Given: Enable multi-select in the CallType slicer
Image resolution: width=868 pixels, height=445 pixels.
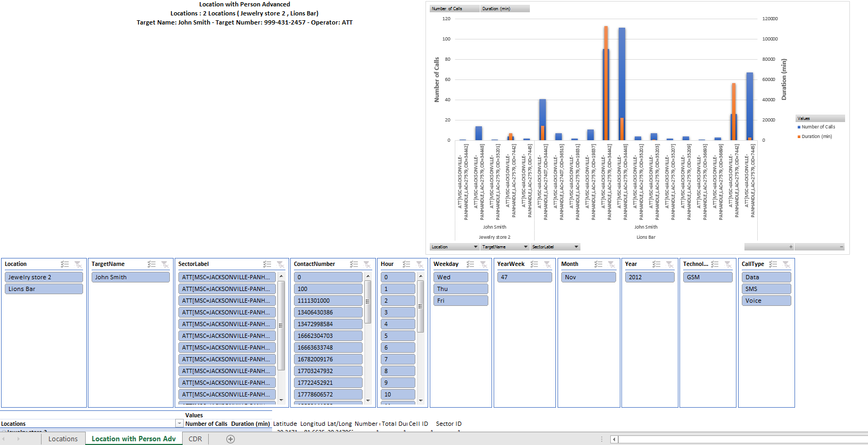Looking at the screenshot, I should pyautogui.click(x=773, y=264).
